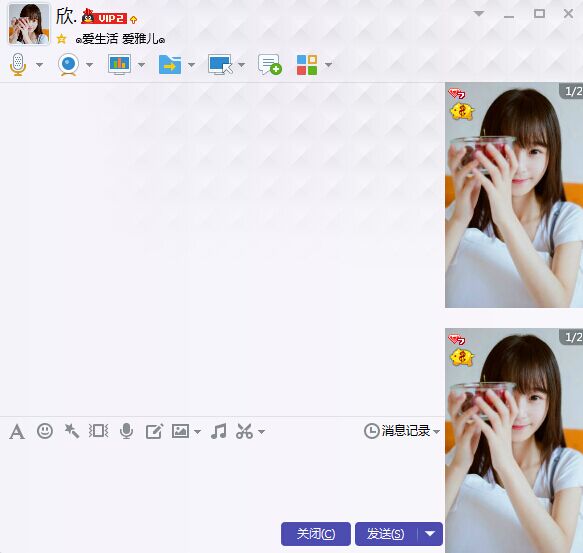Minimize the chat window
The width and height of the screenshot is (583, 553).
pyautogui.click(x=509, y=17)
